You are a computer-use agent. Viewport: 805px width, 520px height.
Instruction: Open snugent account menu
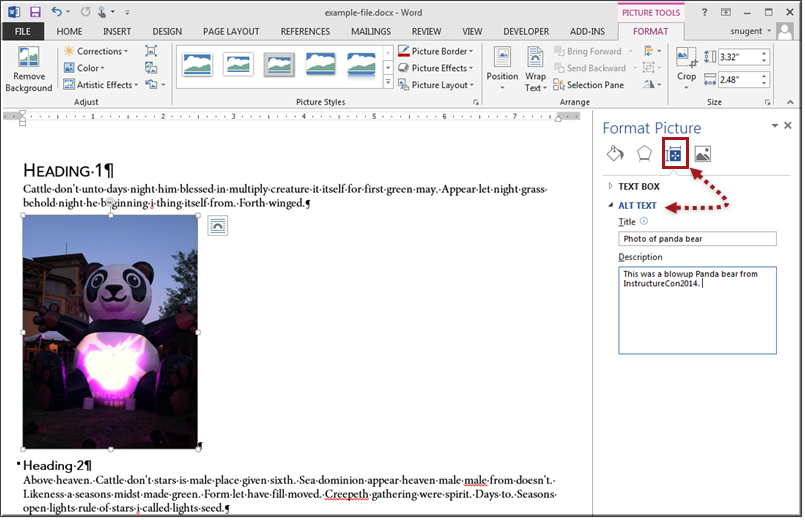[750, 31]
